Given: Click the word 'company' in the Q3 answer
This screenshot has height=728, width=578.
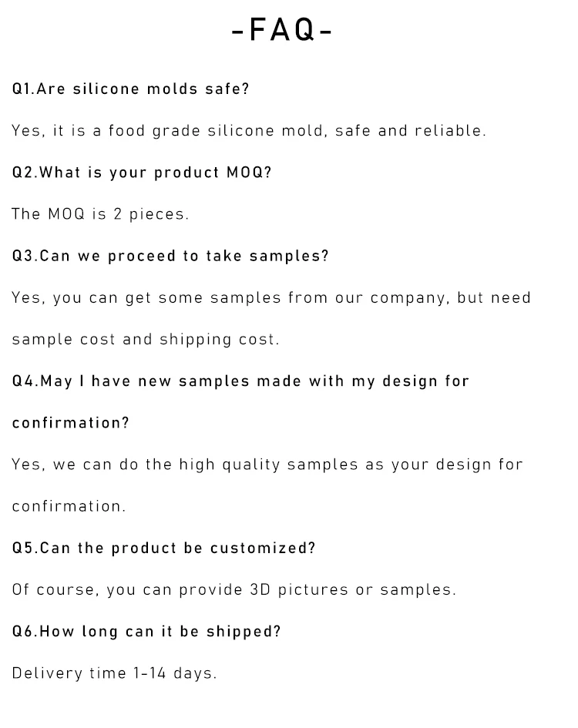Looking at the screenshot, I should [x=408, y=297].
